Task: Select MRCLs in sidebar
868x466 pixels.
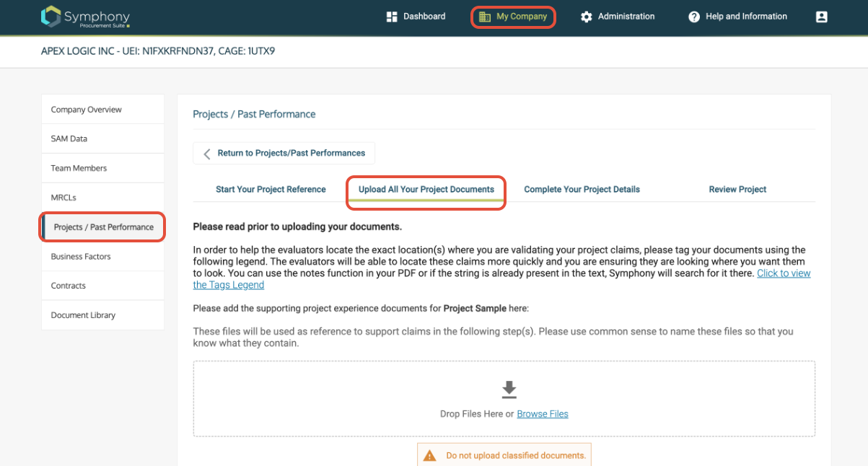Action: 103,198
